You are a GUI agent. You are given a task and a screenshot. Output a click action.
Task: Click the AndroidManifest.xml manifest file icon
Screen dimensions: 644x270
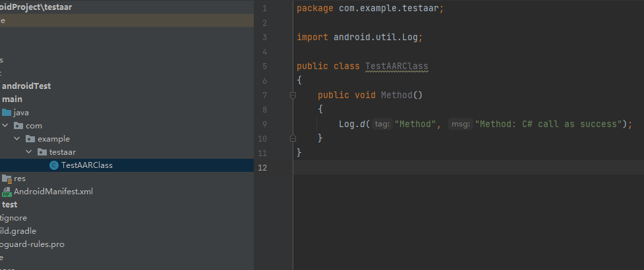7,192
